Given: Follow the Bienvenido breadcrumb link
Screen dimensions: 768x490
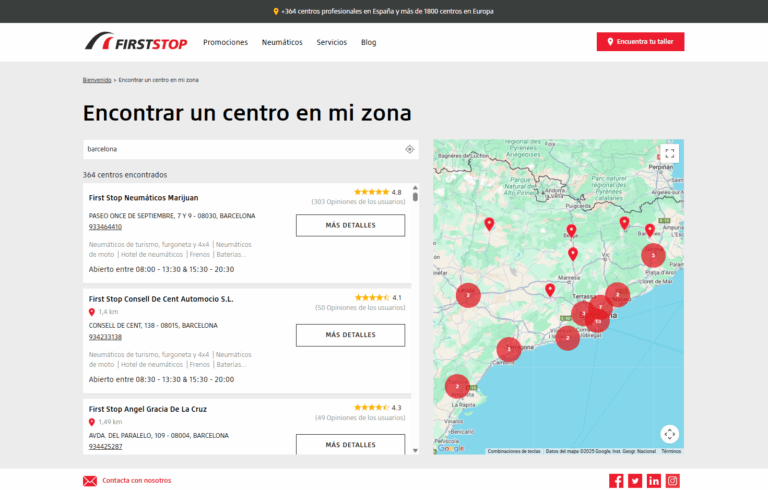Looking at the screenshot, I should (x=97, y=78).
